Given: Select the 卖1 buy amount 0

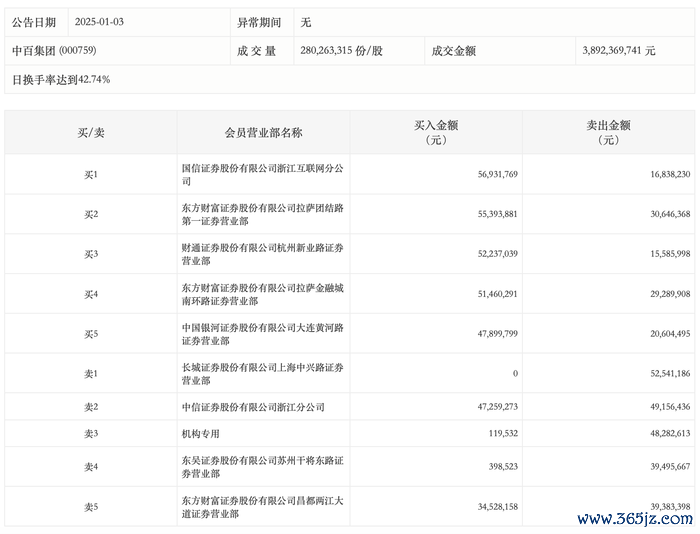Looking at the screenshot, I should point(515,373).
